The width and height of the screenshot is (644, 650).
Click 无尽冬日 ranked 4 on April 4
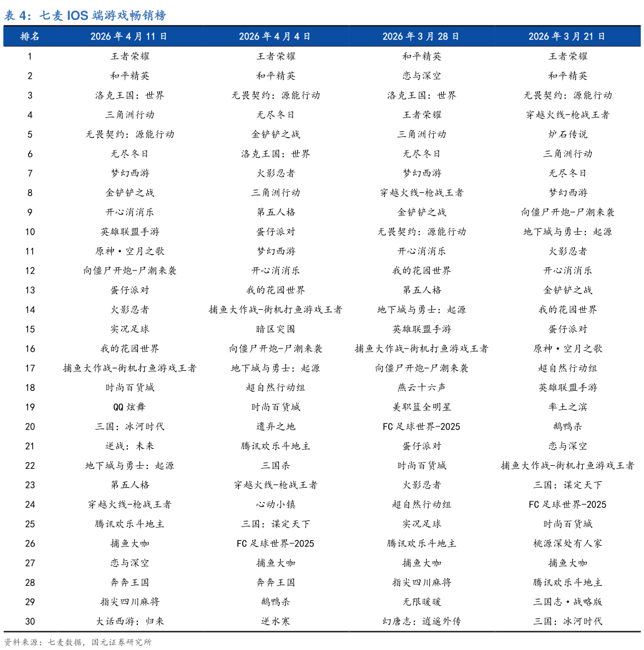[x=276, y=115]
